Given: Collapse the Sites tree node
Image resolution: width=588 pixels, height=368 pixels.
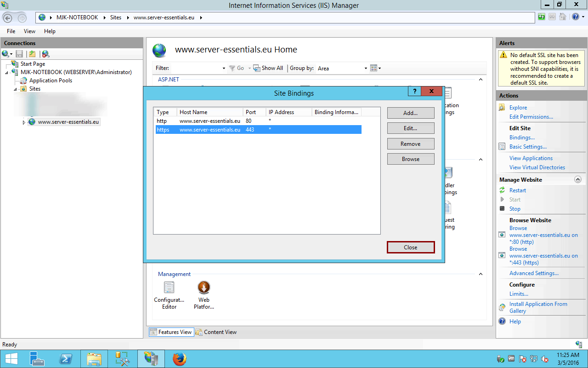Looking at the screenshot, I should point(15,89).
